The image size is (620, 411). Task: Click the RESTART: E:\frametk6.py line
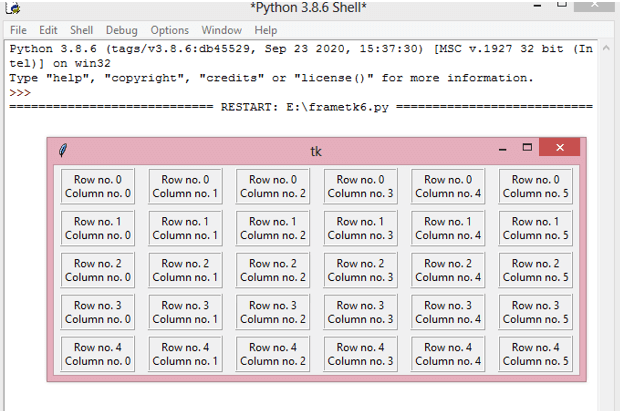coord(301,107)
